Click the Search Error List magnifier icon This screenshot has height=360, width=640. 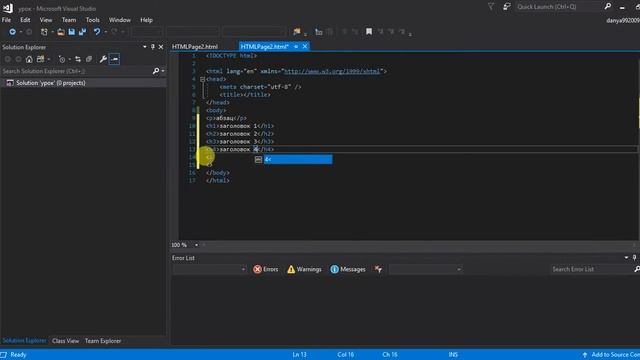click(x=637, y=269)
